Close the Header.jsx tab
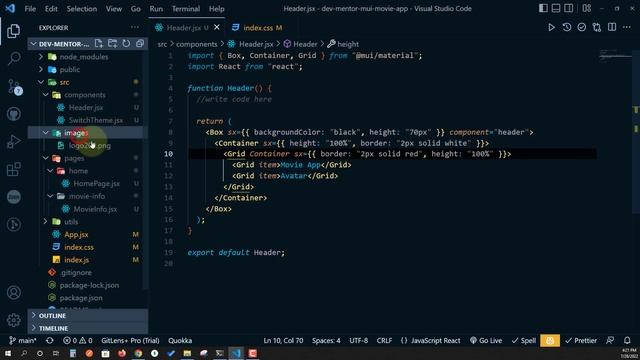This screenshot has width=640, height=360. click(217, 27)
